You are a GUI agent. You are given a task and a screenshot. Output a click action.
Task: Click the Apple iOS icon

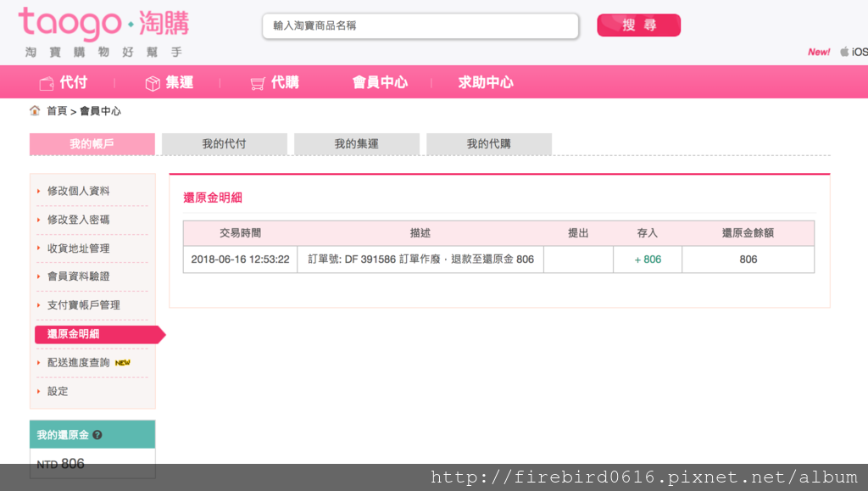pos(844,52)
